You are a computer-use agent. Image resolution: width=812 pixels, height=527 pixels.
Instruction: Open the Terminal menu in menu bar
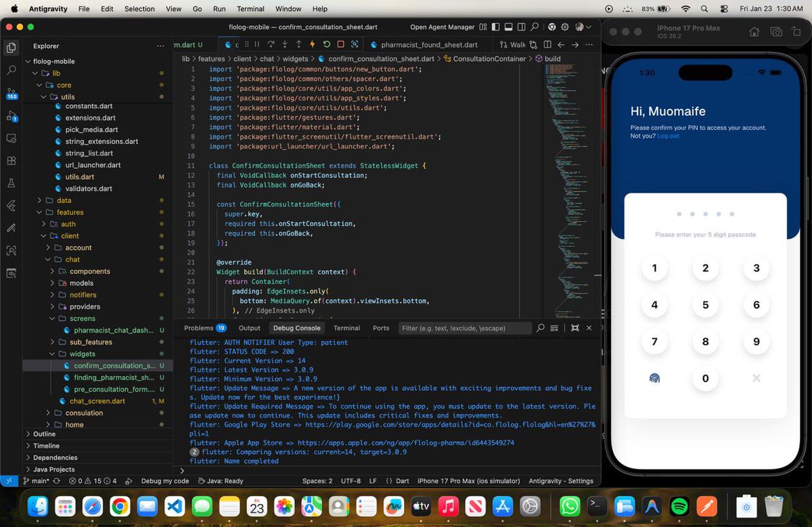click(250, 9)
